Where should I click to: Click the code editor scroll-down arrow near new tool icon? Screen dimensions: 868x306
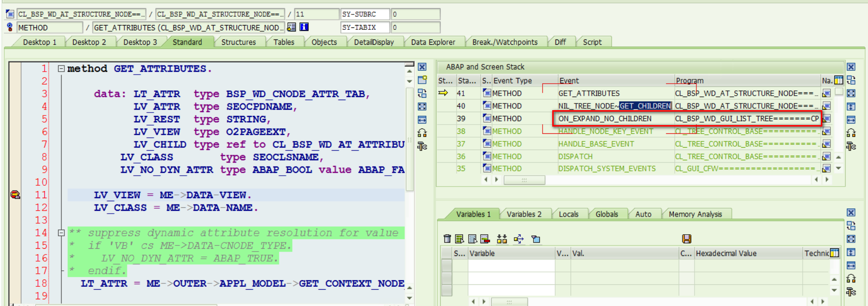[409, 81]
